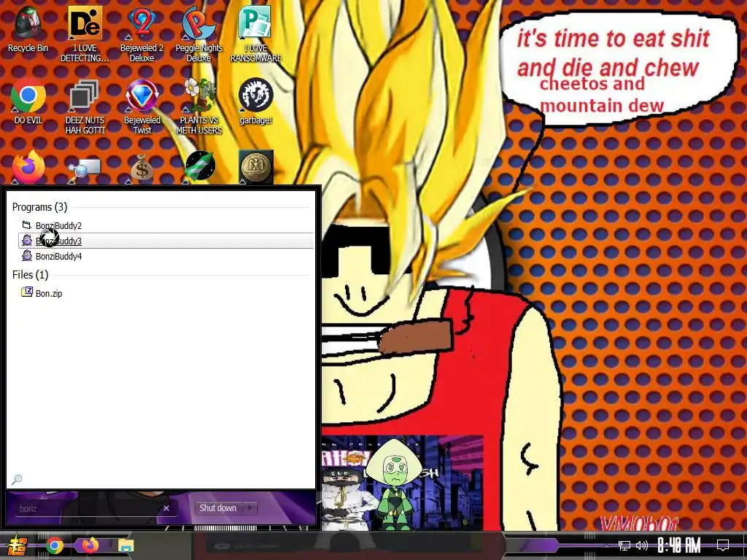Open the green rocket desktop shortcut
The height and width of the screenshot is (560, 747).
(200, 167)
